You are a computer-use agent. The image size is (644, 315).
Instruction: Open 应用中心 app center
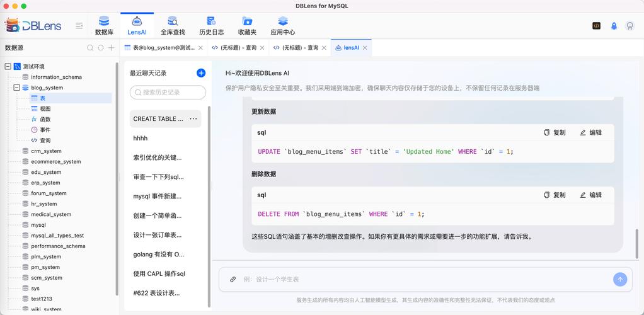282,25
